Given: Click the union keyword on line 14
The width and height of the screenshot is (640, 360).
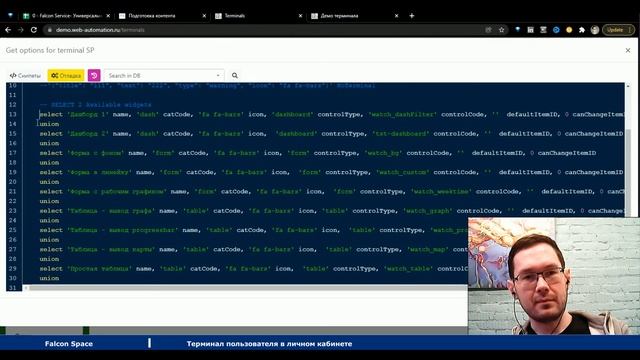Looking at the screenshot, I should 49,124.
